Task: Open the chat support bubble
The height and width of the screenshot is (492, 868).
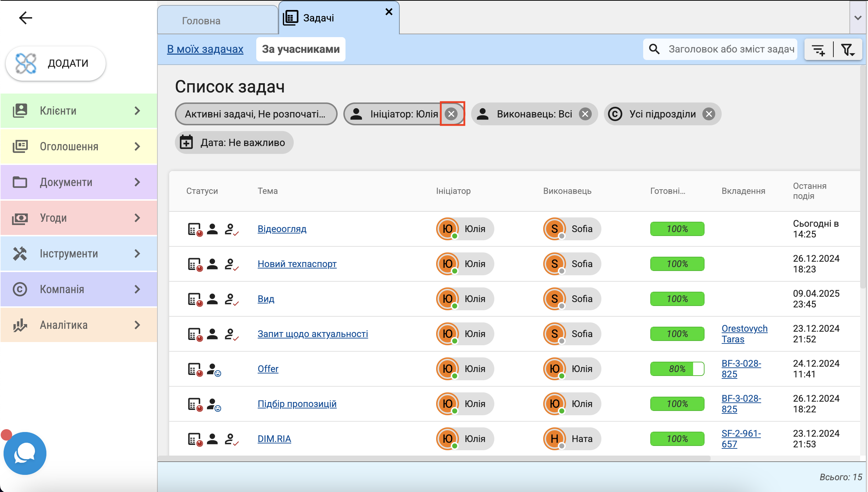Action: click(x=25, y=453)
